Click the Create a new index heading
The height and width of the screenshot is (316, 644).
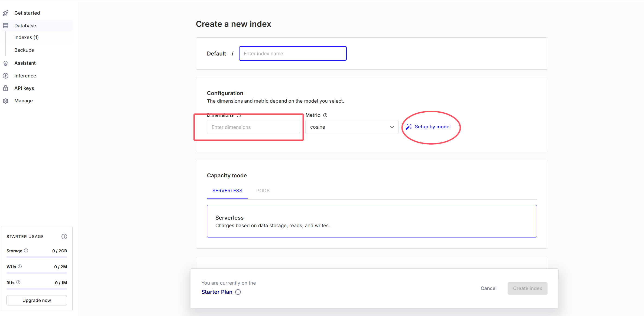(x=233, y=24)
